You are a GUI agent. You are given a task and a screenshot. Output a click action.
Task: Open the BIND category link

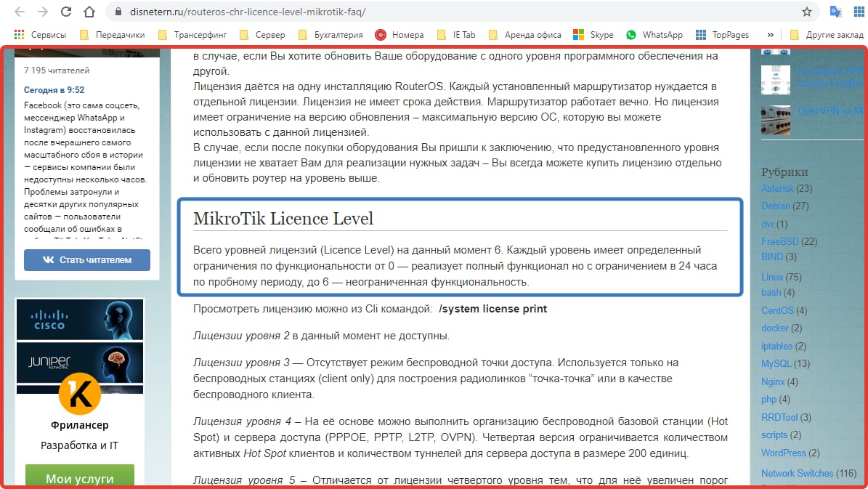tap(771, 256)
